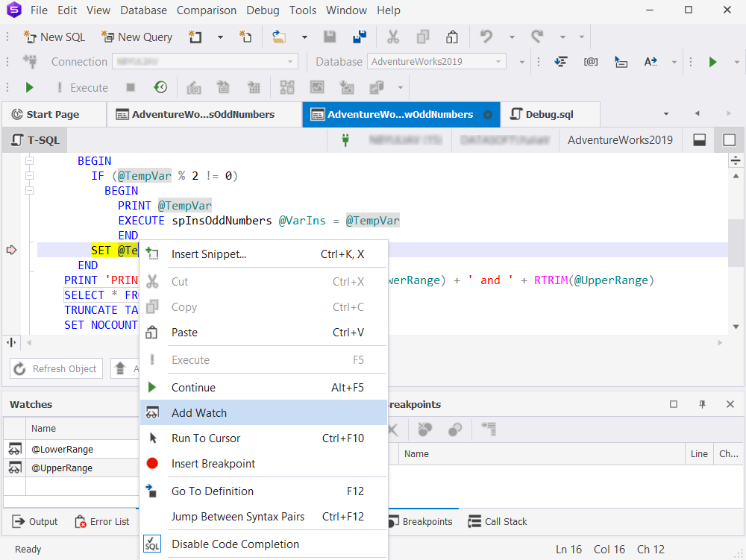Collapse the IF statement block
This screenshot has height=560, width=746.
(x=30, y=175)
